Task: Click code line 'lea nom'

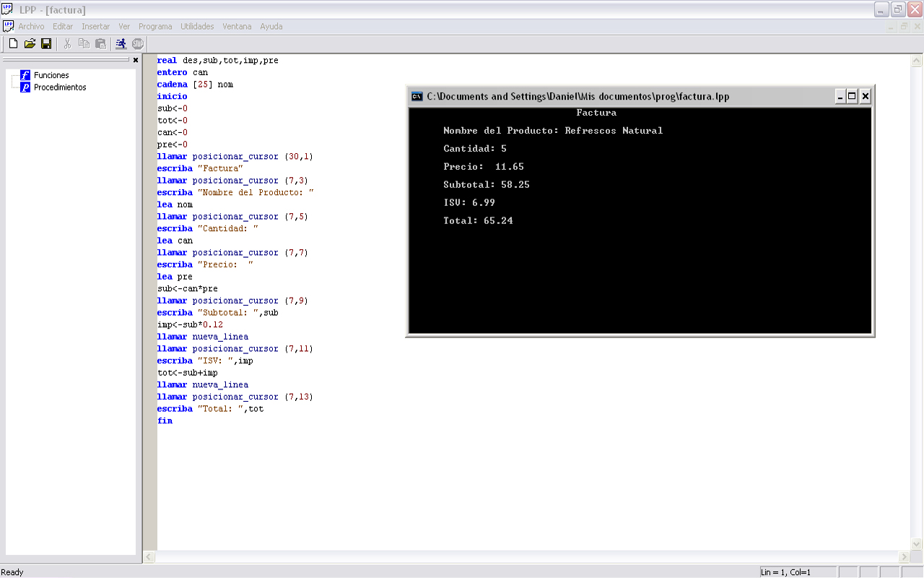Action: (175, 204)
